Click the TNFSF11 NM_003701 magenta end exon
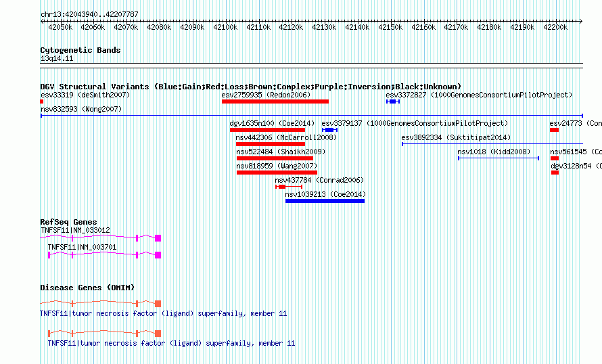The image size is (602, 364). pyautogui.click(x=158, y=255)
